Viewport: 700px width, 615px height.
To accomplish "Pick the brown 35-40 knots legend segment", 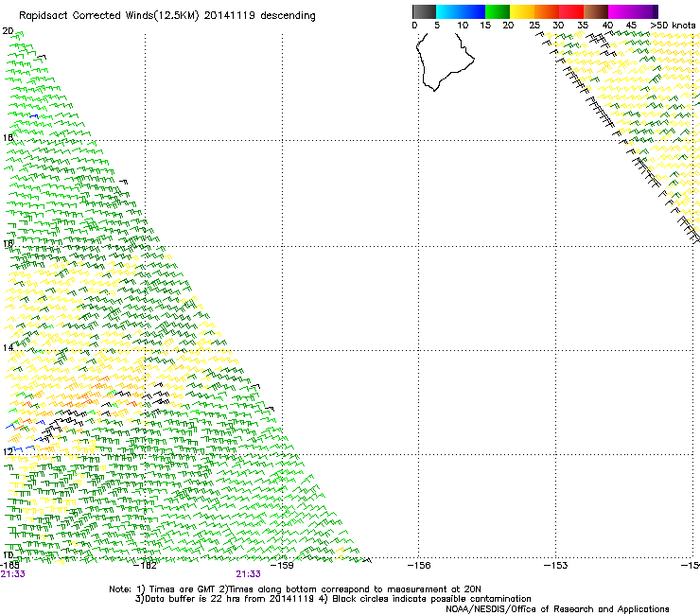I will pos(596,11).
